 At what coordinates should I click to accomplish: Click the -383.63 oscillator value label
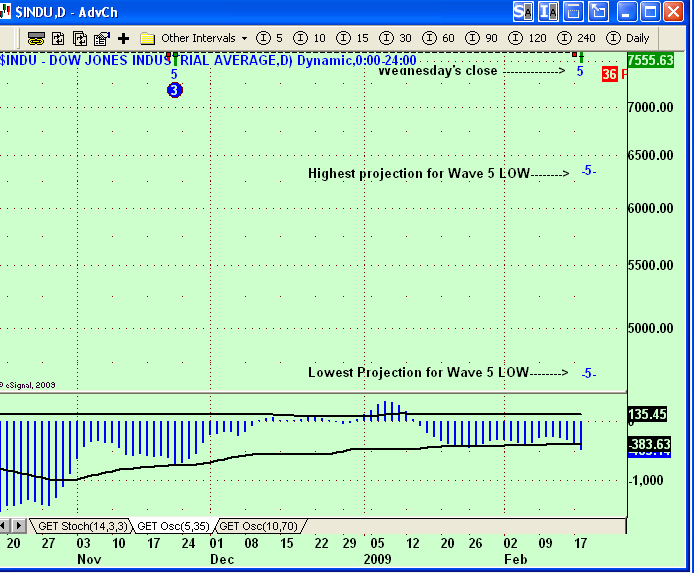[649, 444]
